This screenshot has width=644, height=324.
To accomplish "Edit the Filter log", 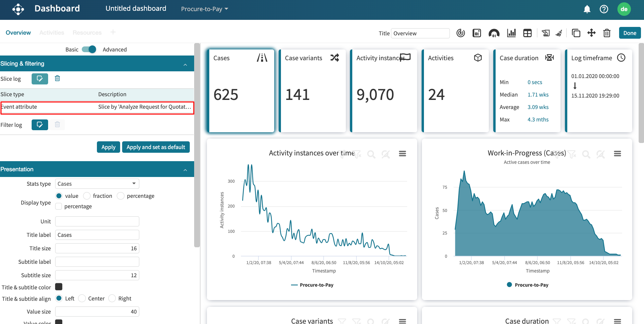I will click(40, 125).
